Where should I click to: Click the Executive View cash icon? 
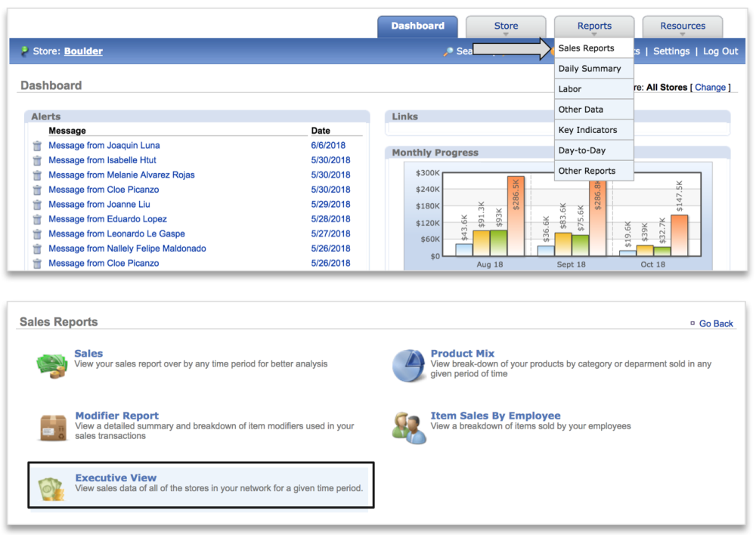coord(51,489)
